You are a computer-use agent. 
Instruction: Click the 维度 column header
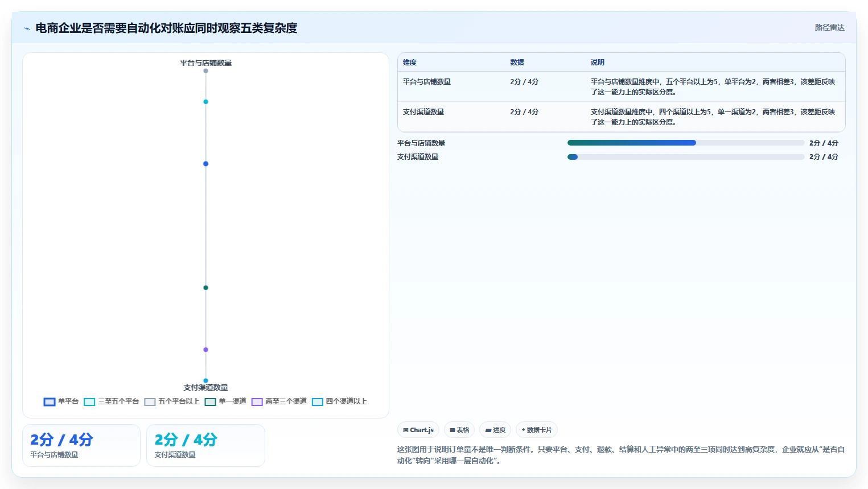410,63
